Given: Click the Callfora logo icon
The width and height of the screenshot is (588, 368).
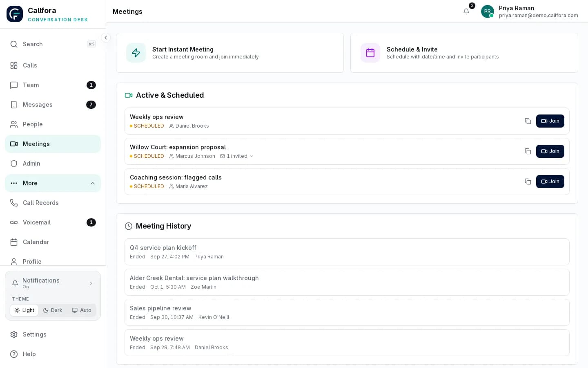Looking at the screenshot, I should click(x=15, y=14).
